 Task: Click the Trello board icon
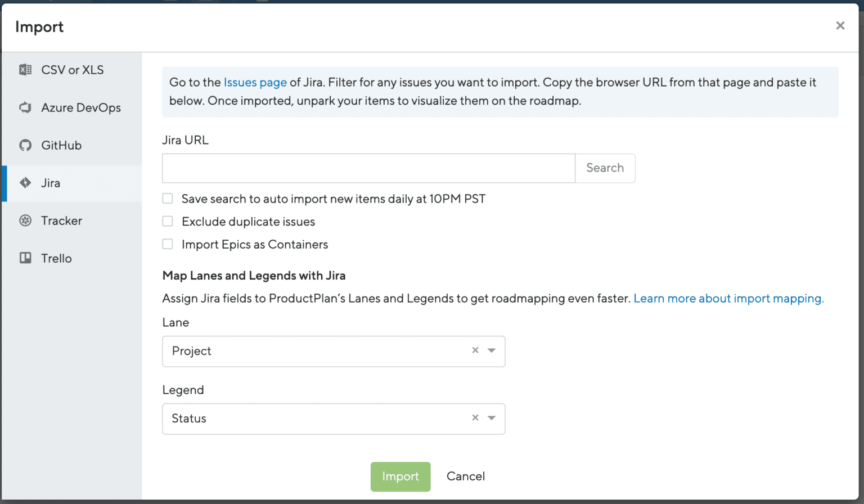(25, 258)
